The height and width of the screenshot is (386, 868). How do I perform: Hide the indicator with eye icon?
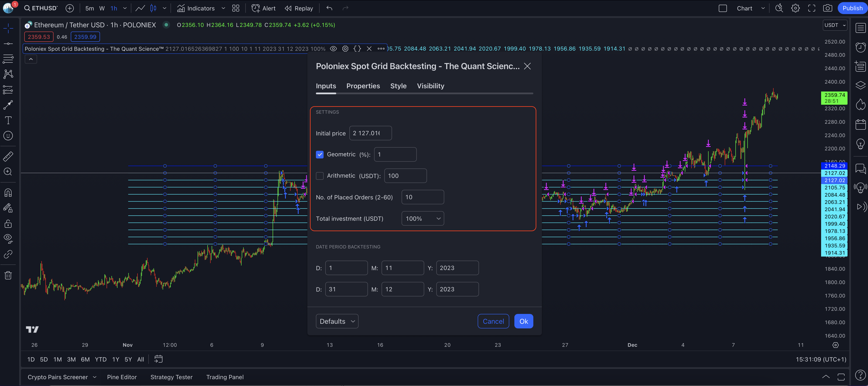[333, 49]
